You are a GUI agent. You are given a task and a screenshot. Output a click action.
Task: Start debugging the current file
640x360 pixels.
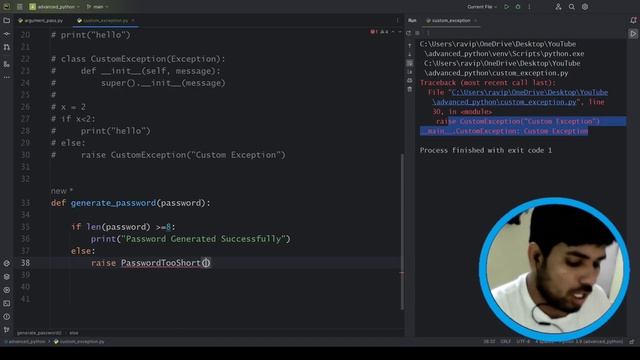click(x=518, y=7)
